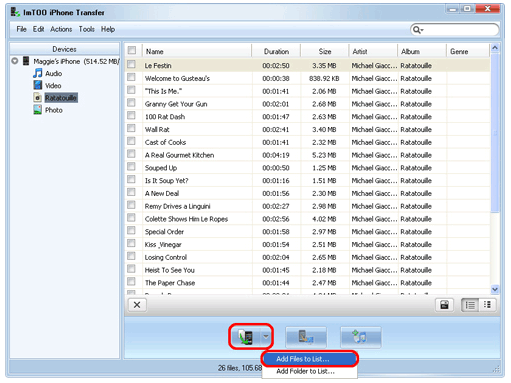511x383 pixels.
Task: Sort by the Duration column header
Action: 276,51
